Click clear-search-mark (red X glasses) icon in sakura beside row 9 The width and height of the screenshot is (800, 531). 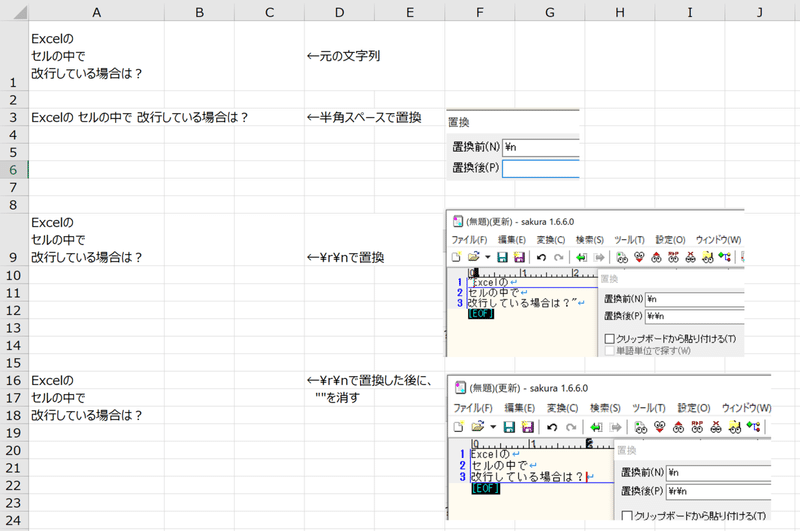pos(690,257)
